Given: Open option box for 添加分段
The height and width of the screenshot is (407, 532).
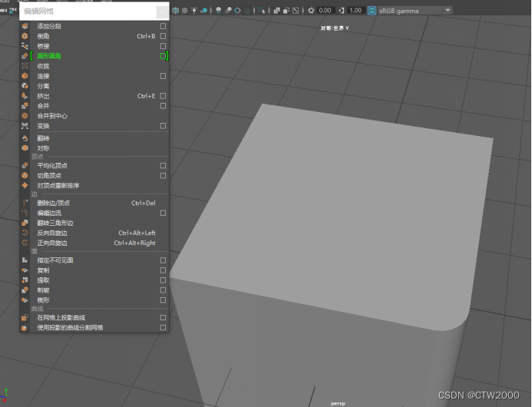Looking at the screenshot, I should click(x=163, y=26).
